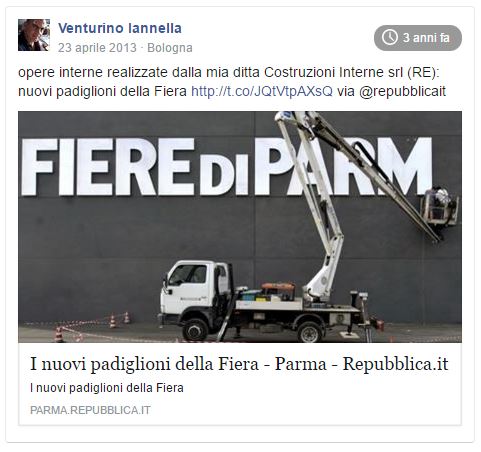This screenshot has height=452, width=481.
Task: Open the 23 aprile 2013 timestamp
Action: (97, 48)
